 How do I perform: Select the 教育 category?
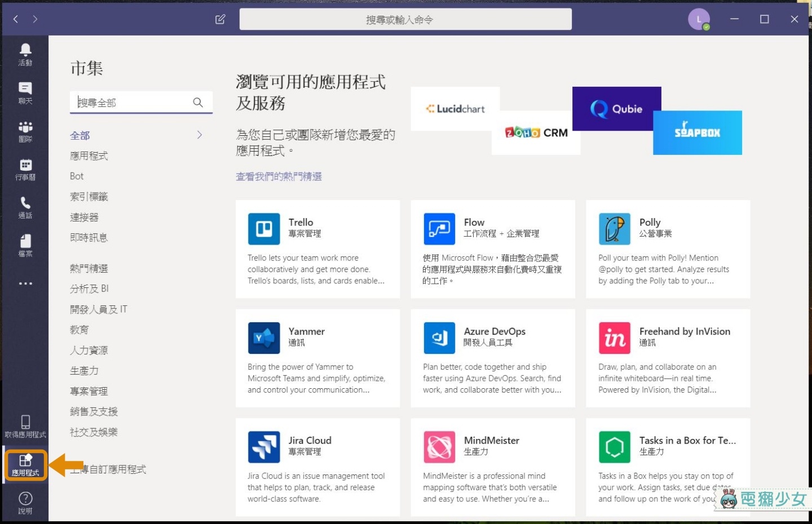[x=80, y=330]
